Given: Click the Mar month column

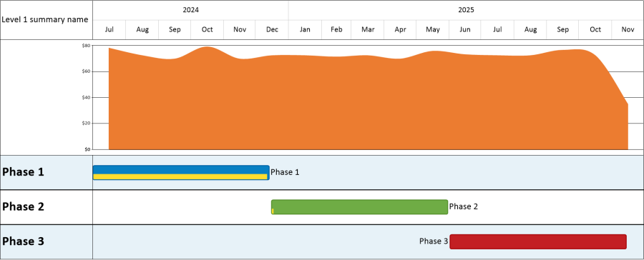Looking at the screenshot, I should pyautogui.click(x=368, y=29).
